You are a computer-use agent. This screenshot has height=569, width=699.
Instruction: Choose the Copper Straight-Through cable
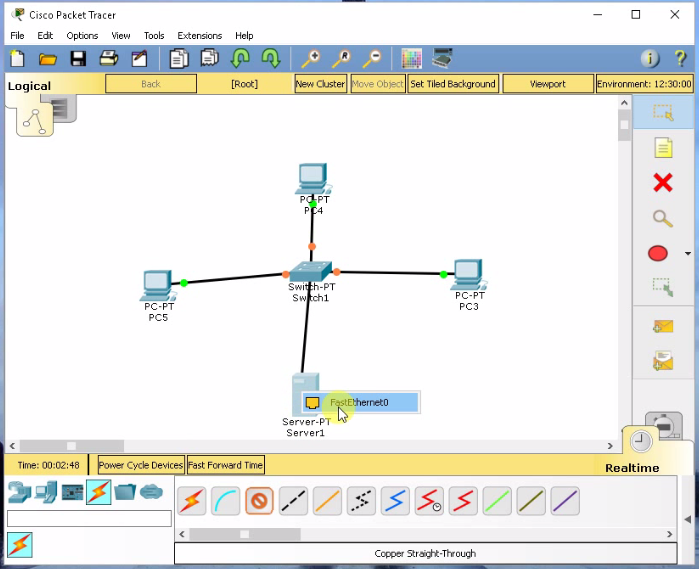[259, 501]
